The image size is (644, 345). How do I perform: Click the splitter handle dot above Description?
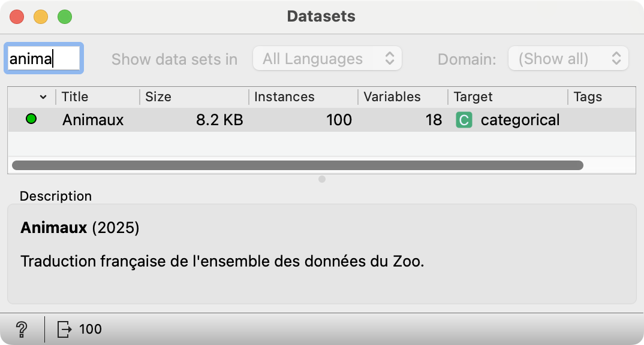322,179
